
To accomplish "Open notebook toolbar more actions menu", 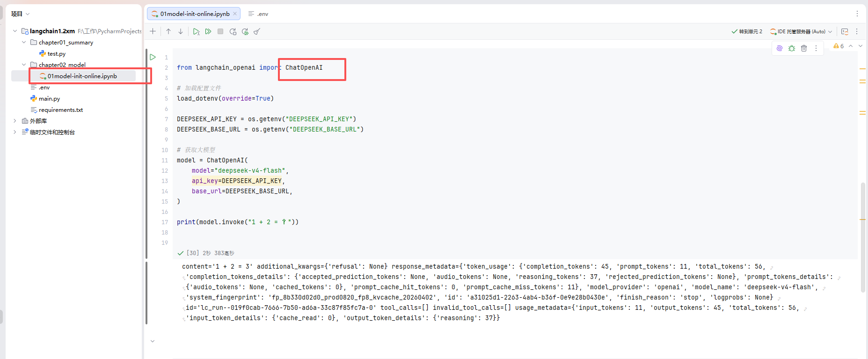I will [857, 31].
